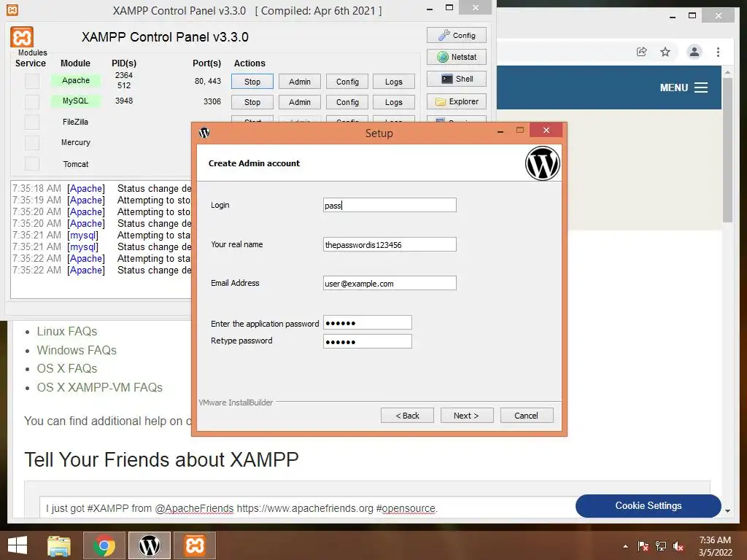The image size is (747, 560).
Task: Open the website's hamburger MENU
Action: [683, 87]
